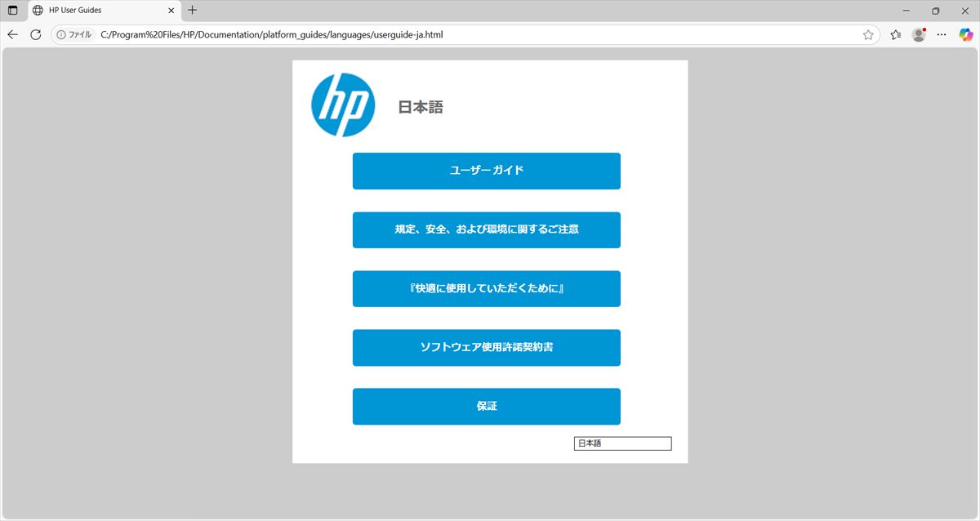Open Settings and more menu

(x=942, y=35)
